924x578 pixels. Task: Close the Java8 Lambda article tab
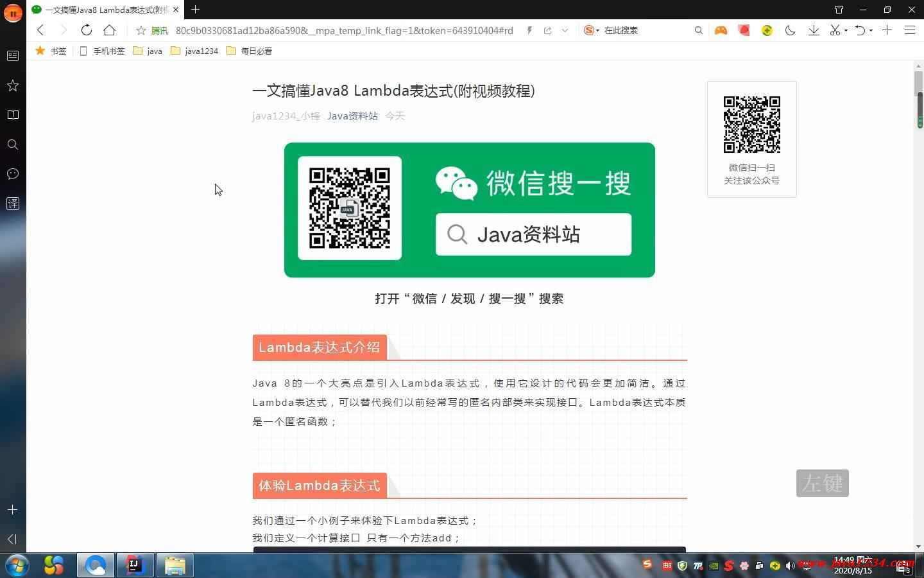[176, 10]
